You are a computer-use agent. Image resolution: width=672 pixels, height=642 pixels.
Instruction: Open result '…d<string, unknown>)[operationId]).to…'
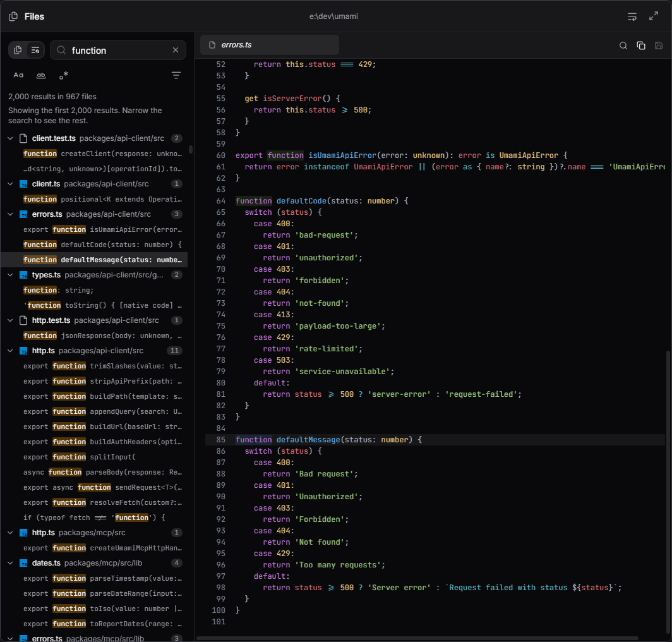tap(94, 169)
